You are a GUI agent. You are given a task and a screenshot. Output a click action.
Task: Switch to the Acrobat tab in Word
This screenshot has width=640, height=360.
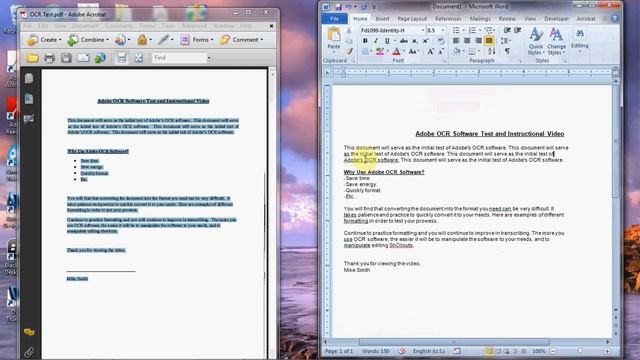586,19
